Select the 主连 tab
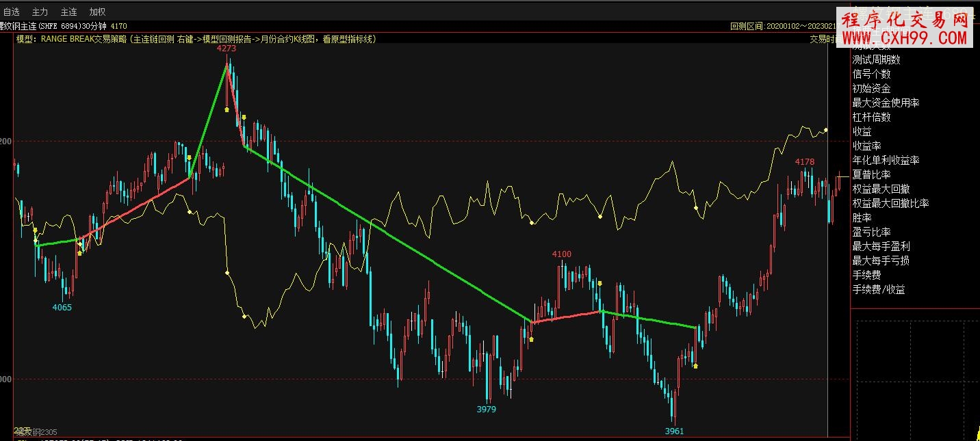 click(68, 12)
